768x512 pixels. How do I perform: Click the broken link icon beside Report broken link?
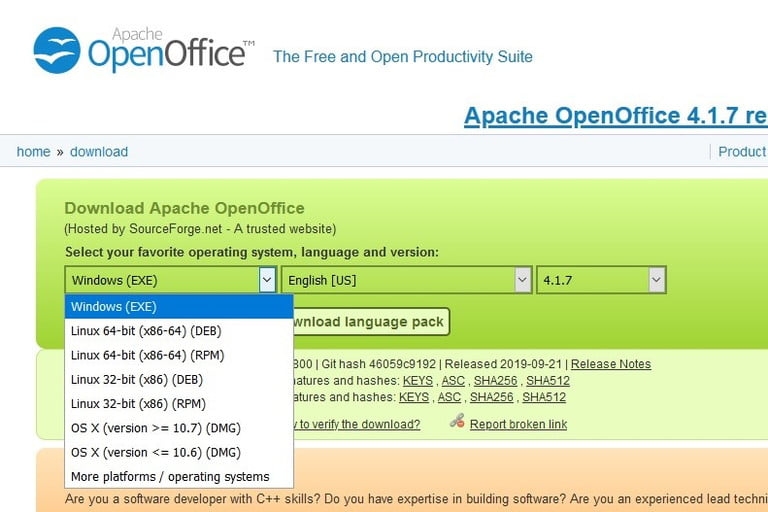[457, 421]
